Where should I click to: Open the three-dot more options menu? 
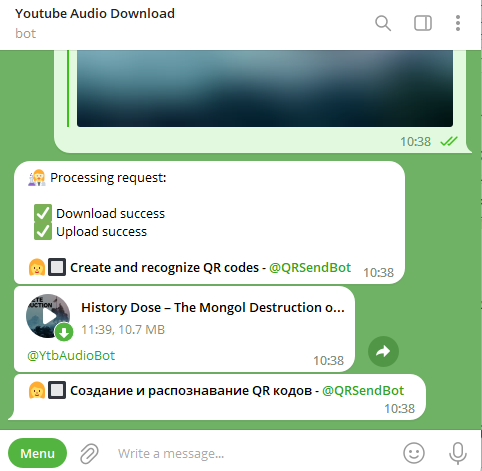pyautogui.click(x=458, y=23)
